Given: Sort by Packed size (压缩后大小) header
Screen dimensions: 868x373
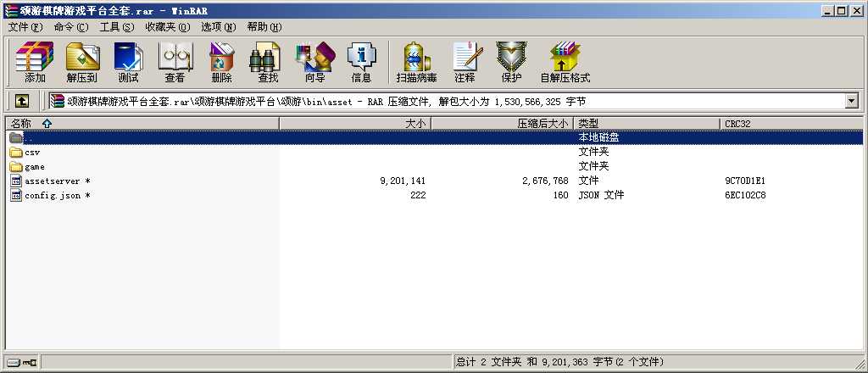Looking at the screenshot, I should [x=502, y=124].
